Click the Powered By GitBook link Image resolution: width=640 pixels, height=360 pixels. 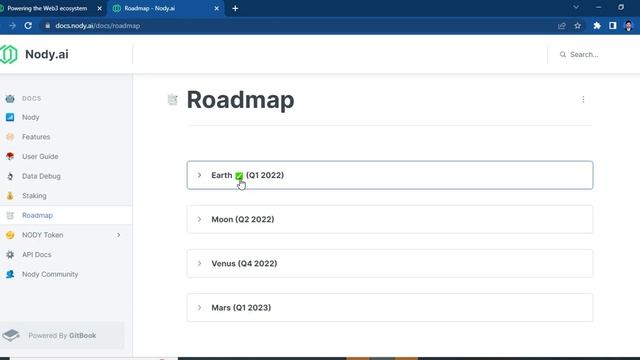click(62, 335)
